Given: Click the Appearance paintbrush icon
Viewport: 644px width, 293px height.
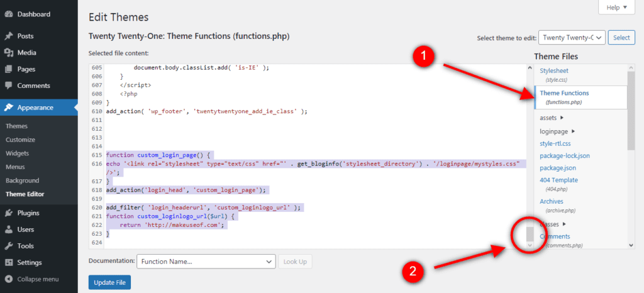Looking at the screenshot, I should pos(9,108).
